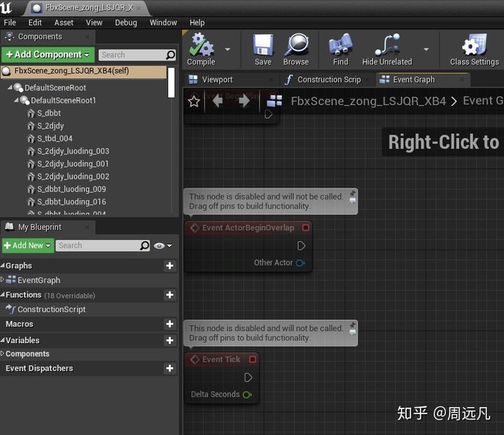This screenshot has width=504, height=435.
Task: Click the Add New button
Action: (28, 245)
